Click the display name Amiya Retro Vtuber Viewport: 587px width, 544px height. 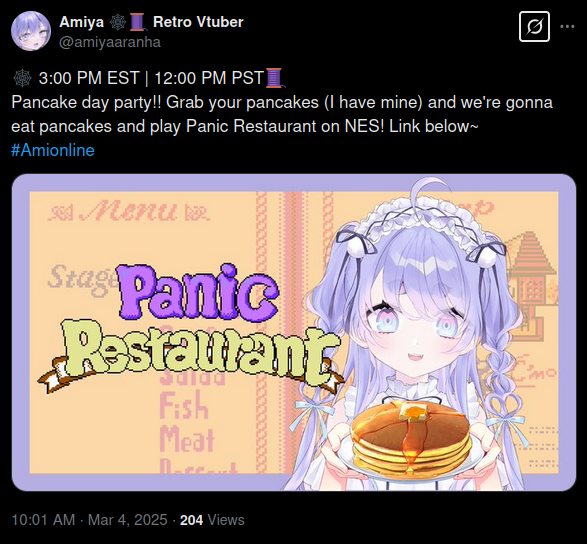click(x=151, y=22)
